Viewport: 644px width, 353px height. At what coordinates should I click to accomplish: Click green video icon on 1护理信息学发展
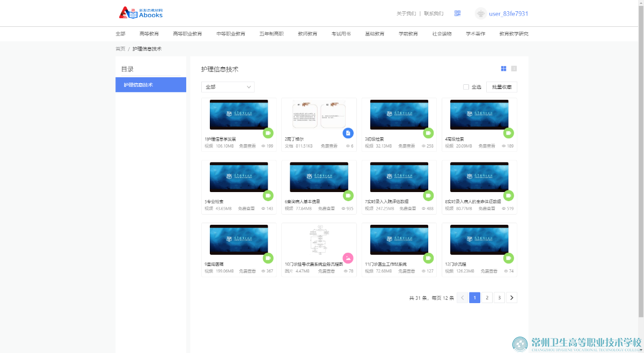coord(268,133)
